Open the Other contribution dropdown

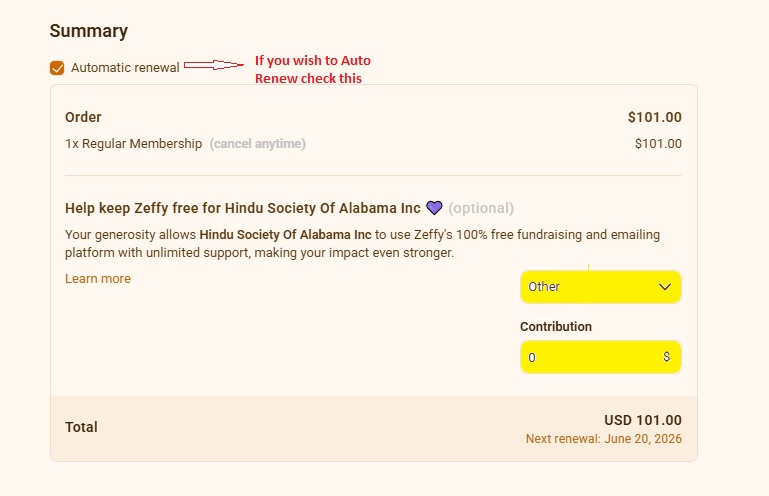tap(601, 287)
